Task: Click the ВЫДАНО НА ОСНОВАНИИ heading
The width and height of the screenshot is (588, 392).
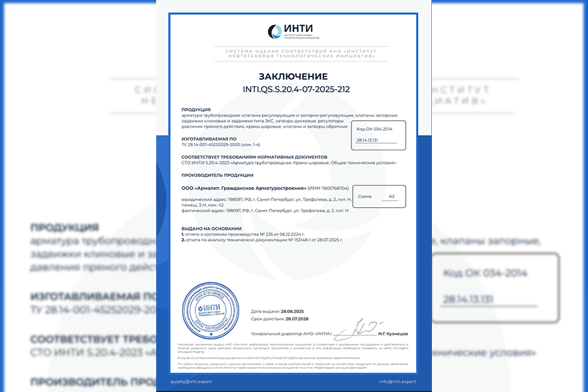Action: [216, 228]
